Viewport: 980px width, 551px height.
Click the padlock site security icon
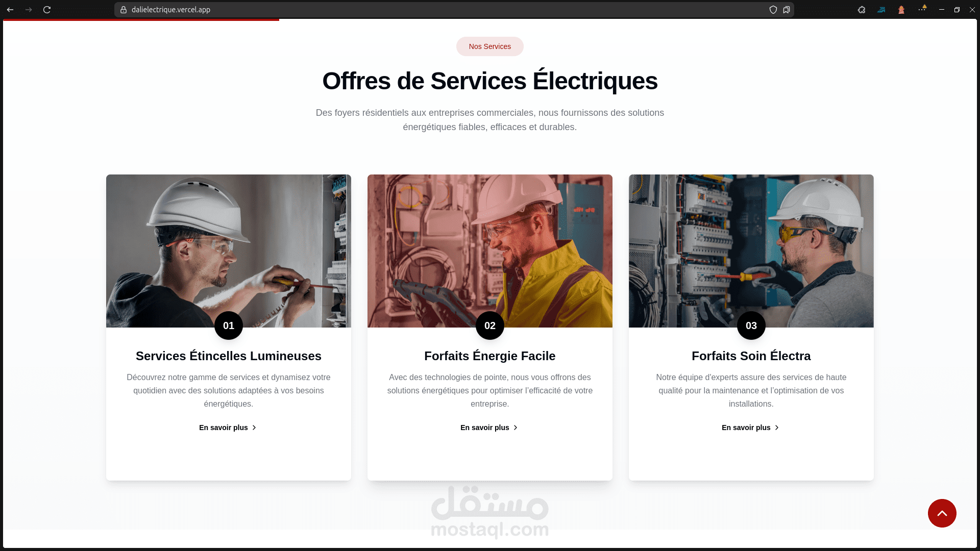click(124, 10)
